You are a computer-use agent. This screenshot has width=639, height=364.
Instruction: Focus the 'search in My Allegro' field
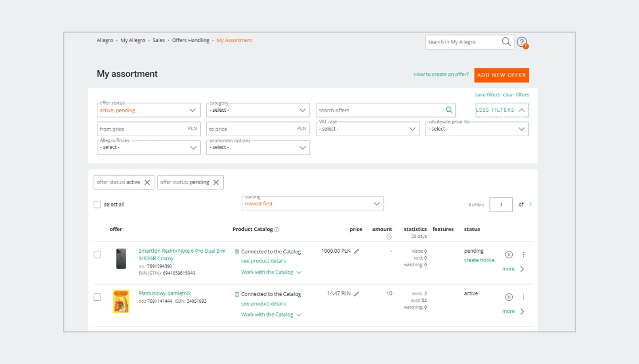tap(463, 42)
